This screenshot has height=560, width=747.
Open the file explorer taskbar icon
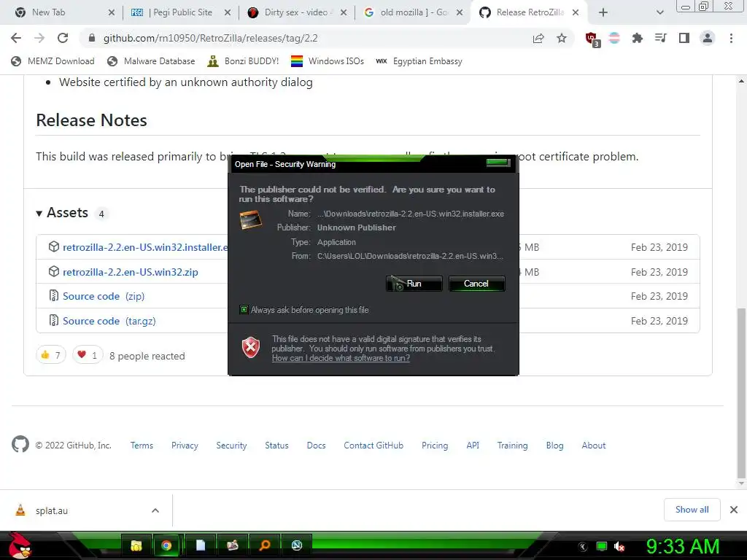[136, 545]
